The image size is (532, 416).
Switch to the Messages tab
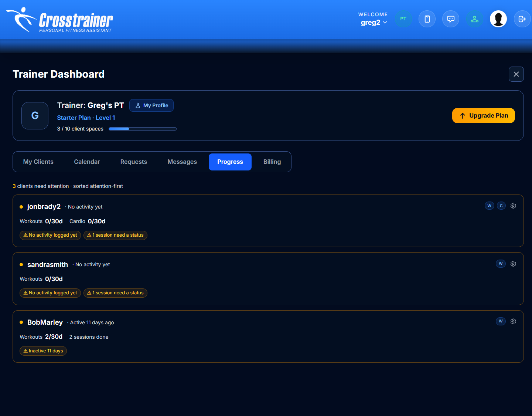click(182, 162)
